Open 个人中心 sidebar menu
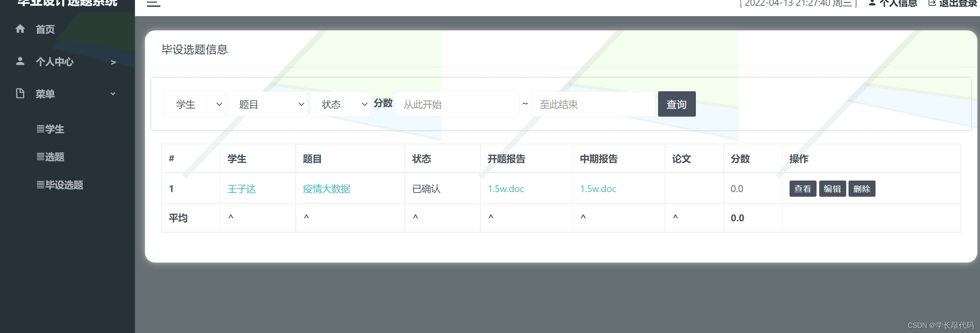The width and height of the screenshot is (980, 333). point(54,62)
